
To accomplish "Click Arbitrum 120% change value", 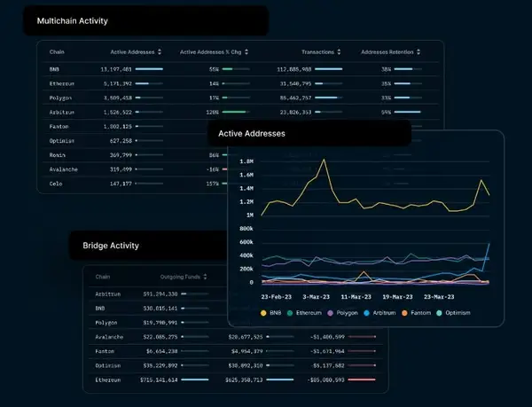I will 213,113.
